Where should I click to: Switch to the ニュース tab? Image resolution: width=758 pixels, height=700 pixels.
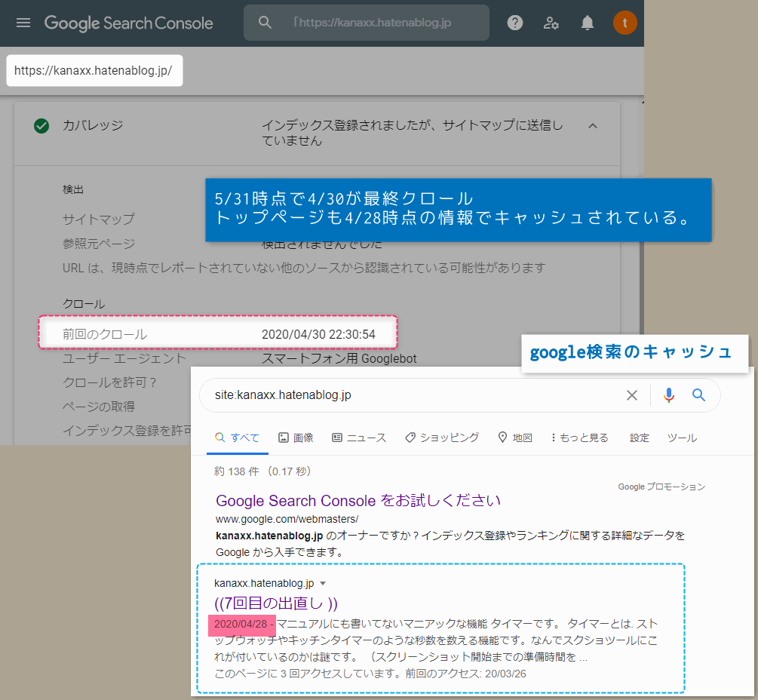(359, 437)
